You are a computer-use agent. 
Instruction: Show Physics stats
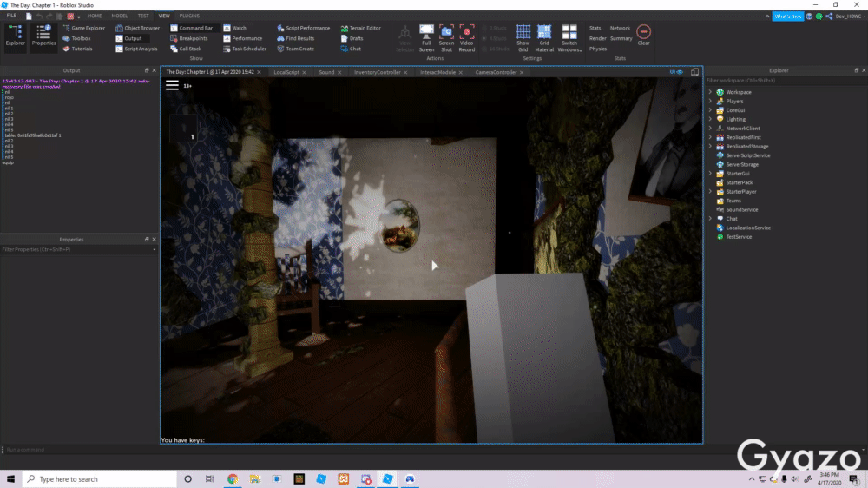pyautogui.click(x=598, y=49)
